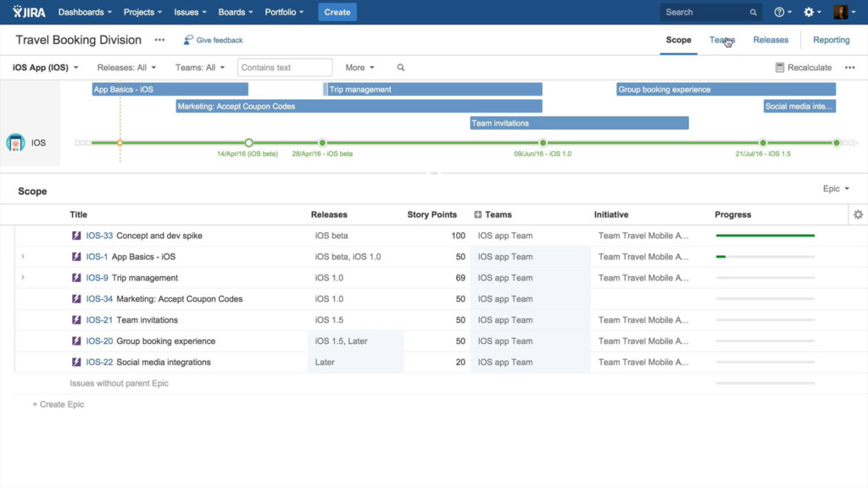Click the Progress column header
This screenshot has width=868, height=488.
(732, 214)
